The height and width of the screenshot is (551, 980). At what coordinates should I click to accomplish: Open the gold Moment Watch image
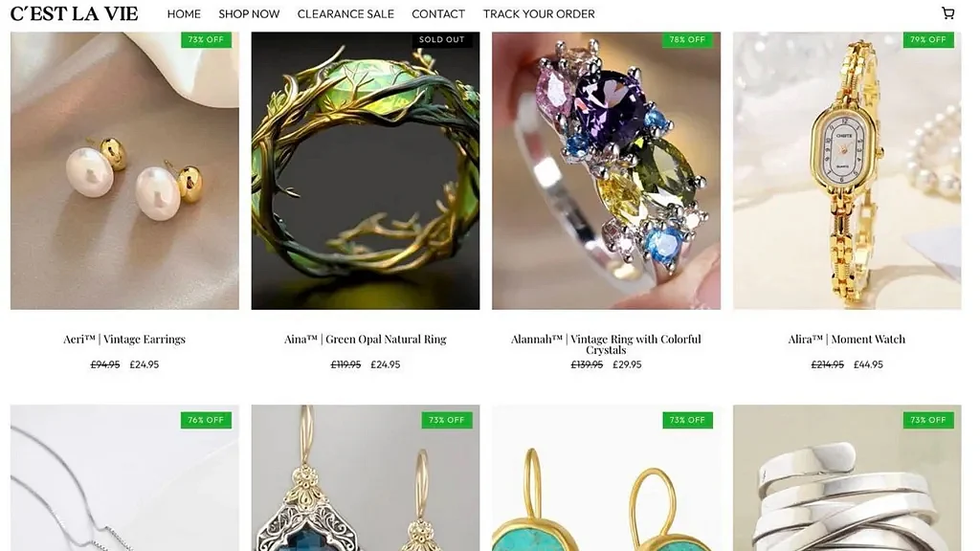coord(847,170)
